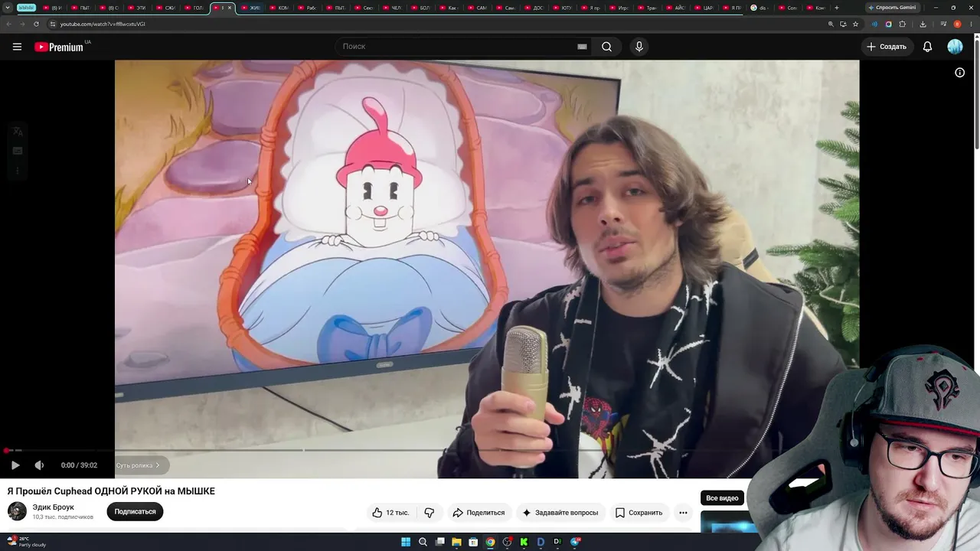Open the ЫЫЫЫ tab group label

[27, 8]
